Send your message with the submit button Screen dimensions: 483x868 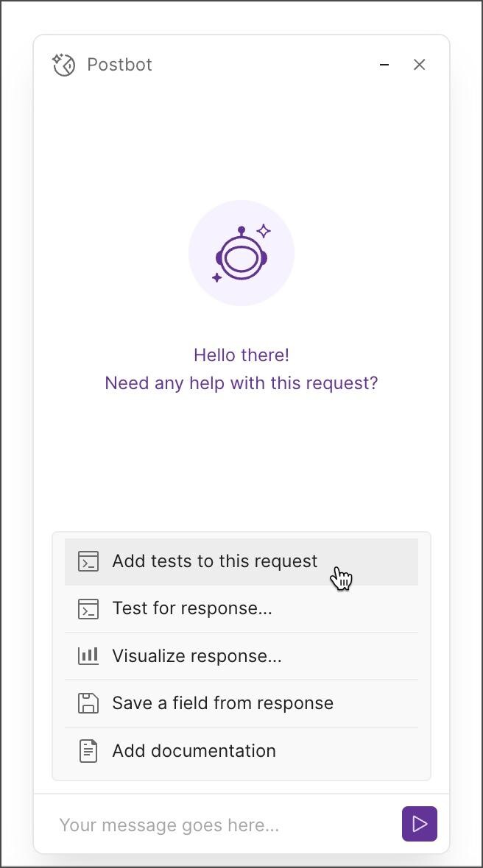(x=419, y=824)
